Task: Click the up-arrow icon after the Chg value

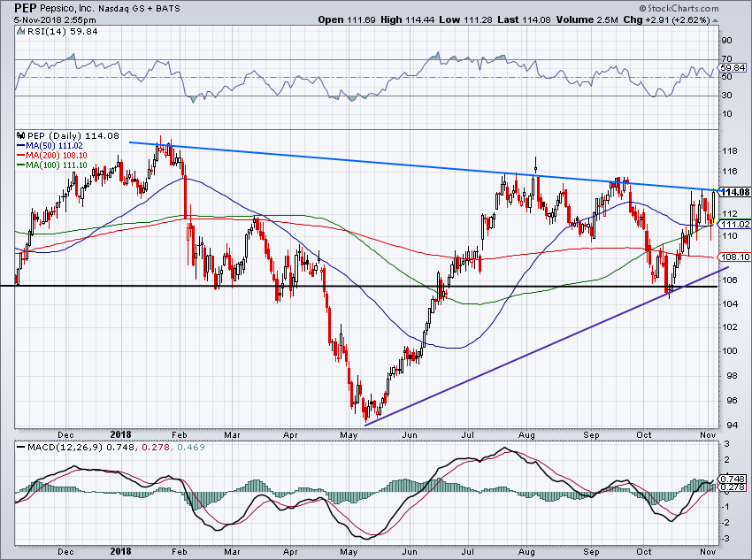Action: point(715,20)
